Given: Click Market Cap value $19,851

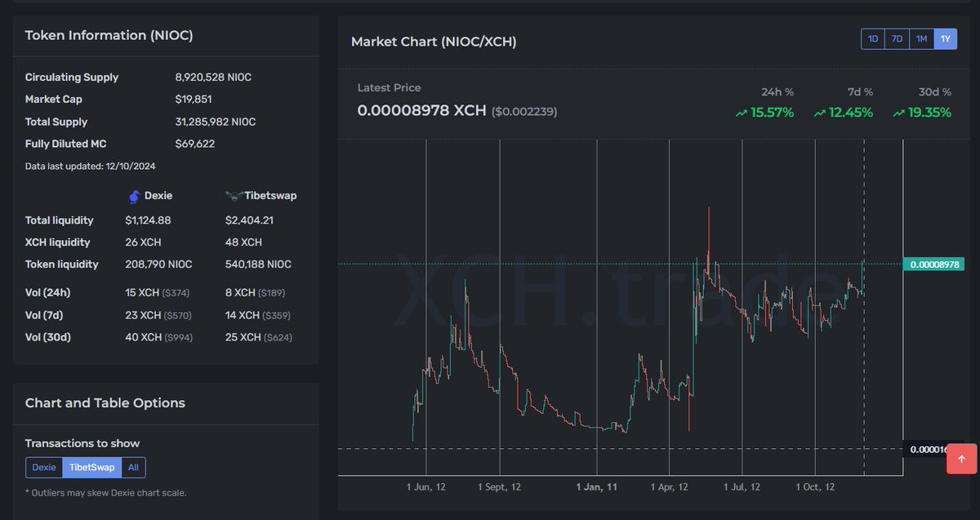Looking at the screenshot, I should click(193, 100).
